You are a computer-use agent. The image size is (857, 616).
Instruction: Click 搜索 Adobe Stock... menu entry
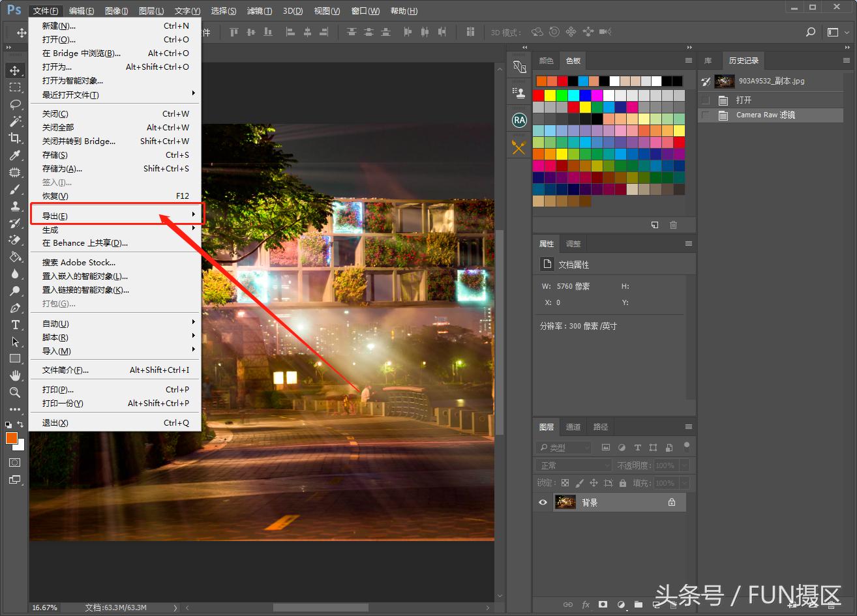point(115,263)
